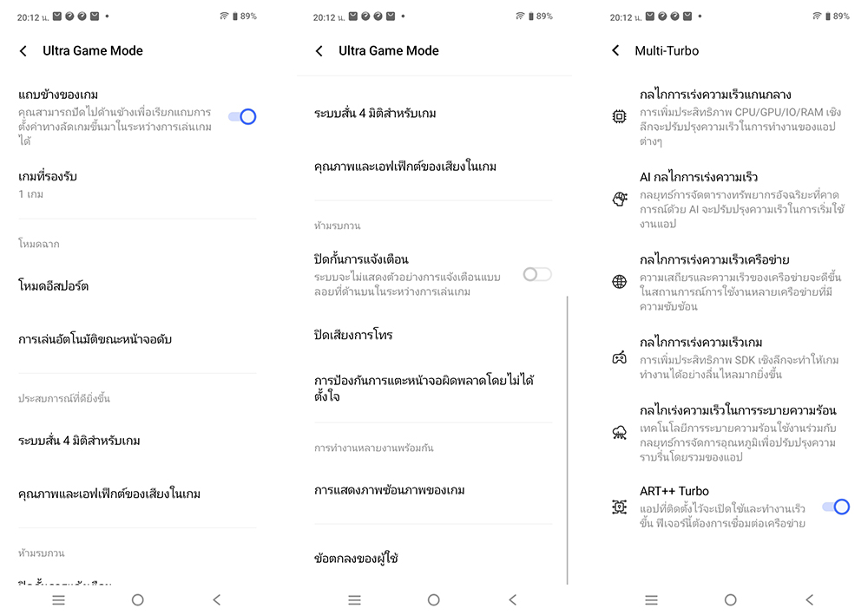Open โหมดอีสปอร์ต setting
This screenshot has width=868, height=615.
(x=137, y=286)
